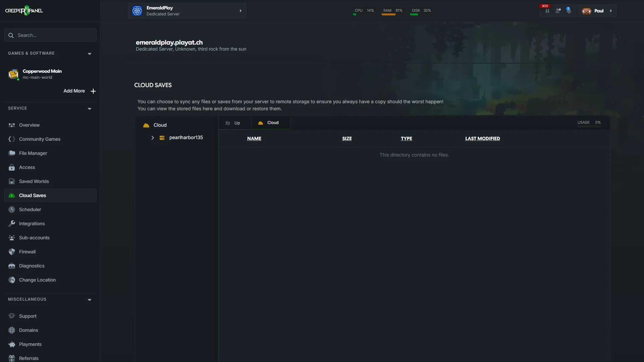Open the Integrations wrench icon
The height and width of the screenshot is (362, 644).
(x=12, y=224)
